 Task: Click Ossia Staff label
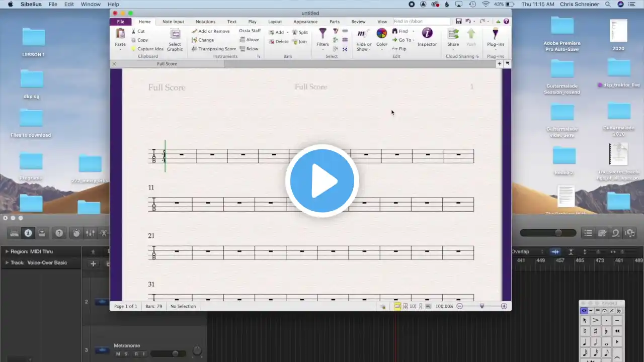coord(250,31)
